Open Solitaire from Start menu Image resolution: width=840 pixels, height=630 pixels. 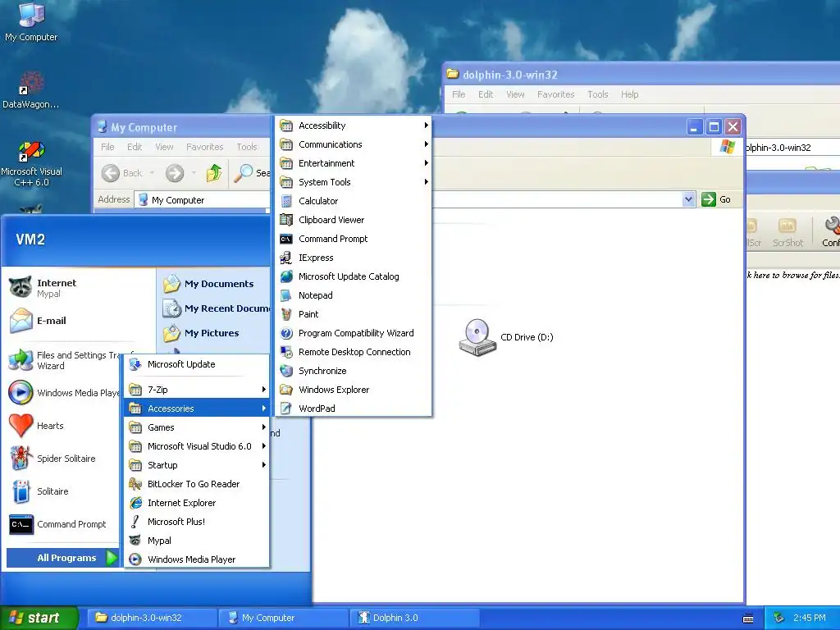[63, 491]
